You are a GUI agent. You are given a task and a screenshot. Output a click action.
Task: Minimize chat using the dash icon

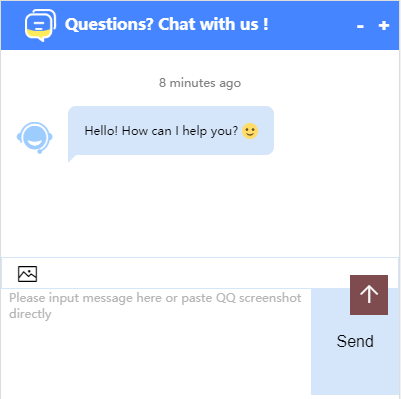(x=360, y=26)
